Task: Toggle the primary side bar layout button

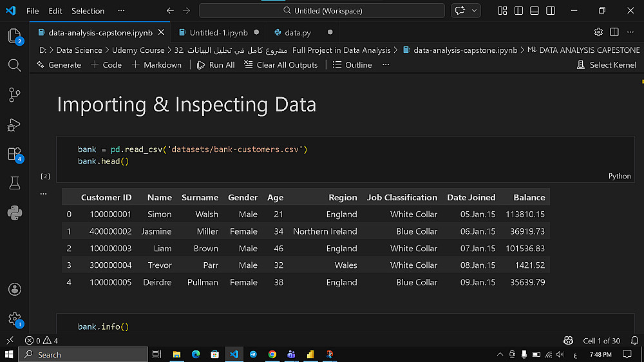Action: pos(518,11)
